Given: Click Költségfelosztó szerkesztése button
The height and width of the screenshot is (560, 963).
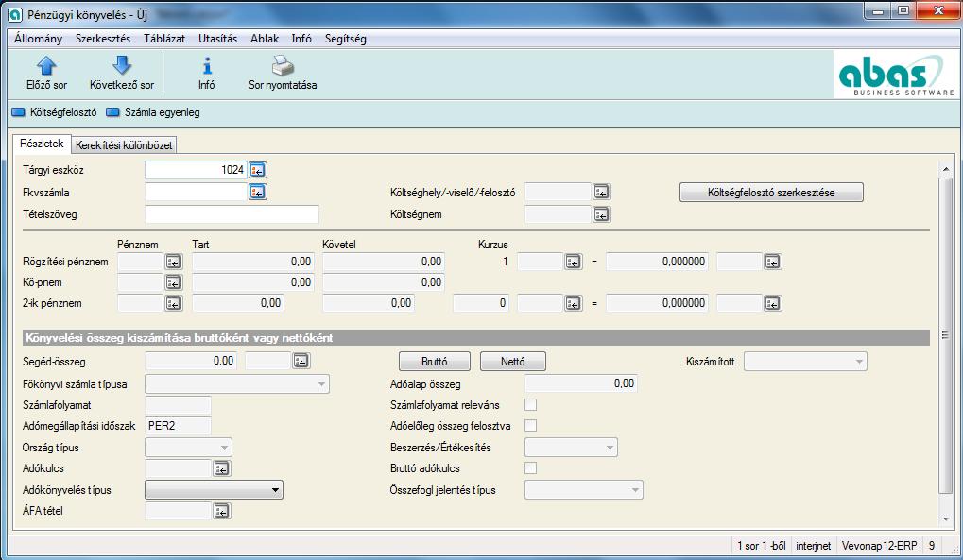Looking at the screenshot, I should pos(771,193).
